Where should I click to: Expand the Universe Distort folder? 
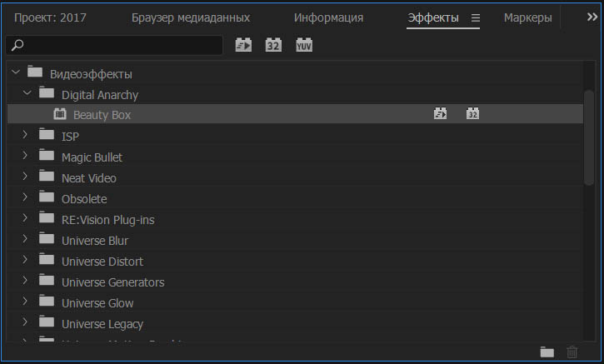pyautogui.click(x=25, y=259)
